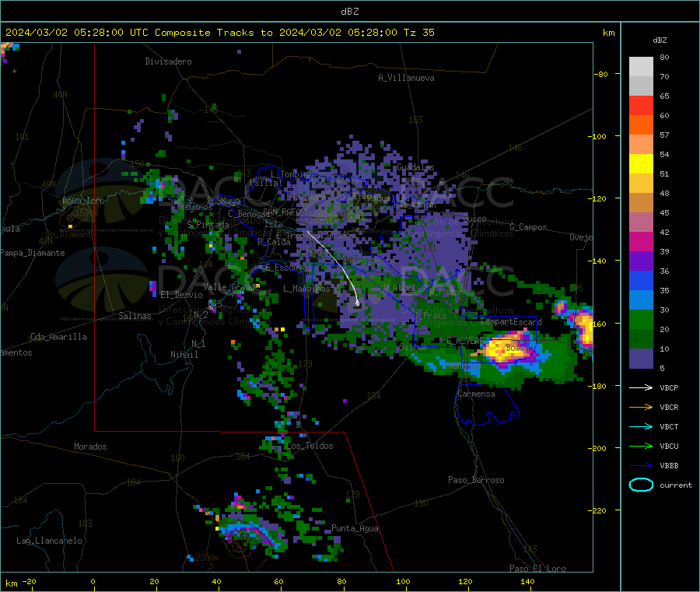
Task: Click the 'Salinas' map label
Action: 135,316
